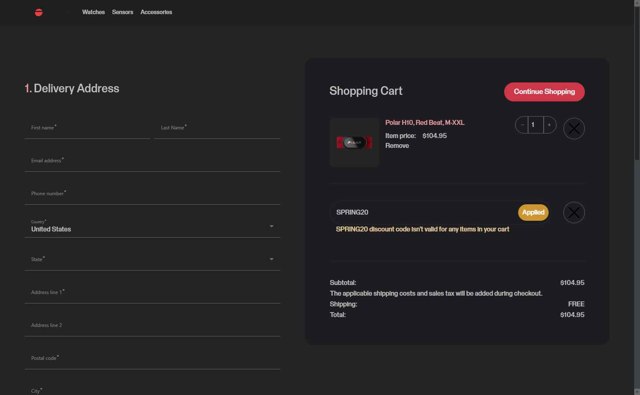The height and width of the screenshot is (395, 640).
Task: Click the Continue Shopping button
Action: pyautogui.click(x=544, y=92)
